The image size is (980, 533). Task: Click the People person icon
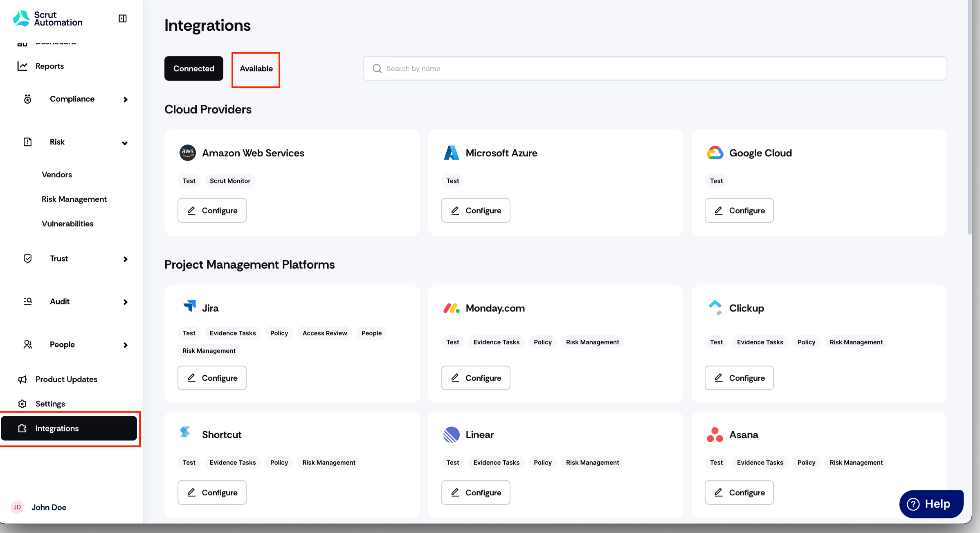(x=27, y=344)
